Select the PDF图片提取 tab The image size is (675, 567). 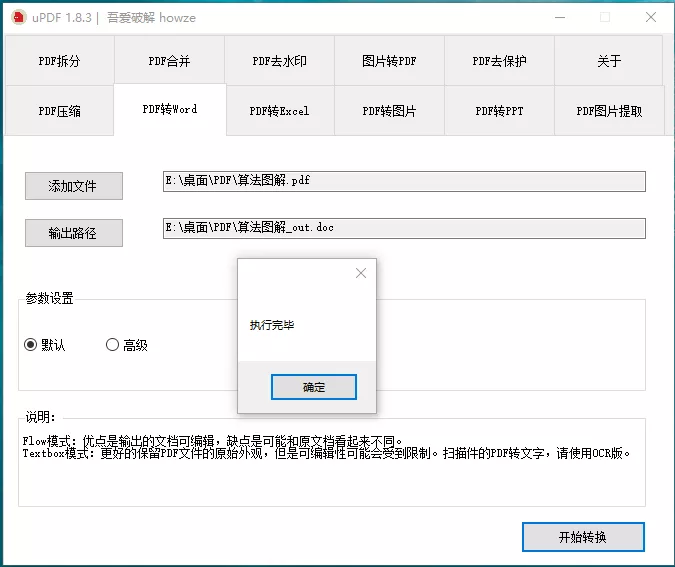pos(609,111)
